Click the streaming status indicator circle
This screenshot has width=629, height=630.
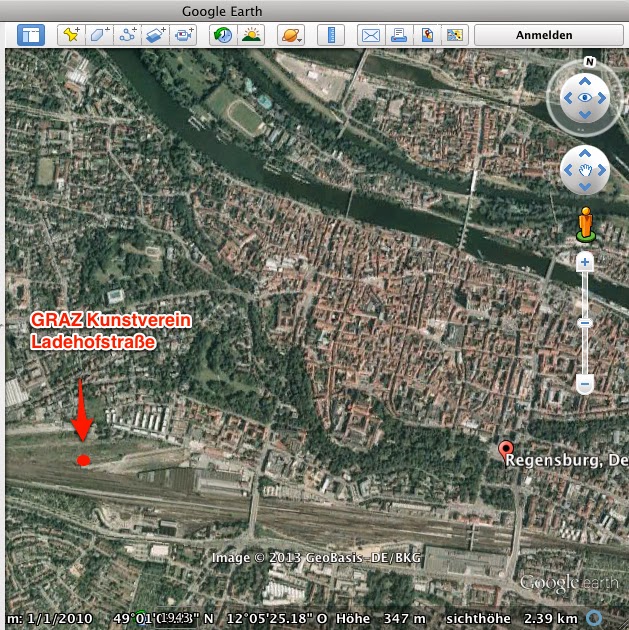click(594, 618)
